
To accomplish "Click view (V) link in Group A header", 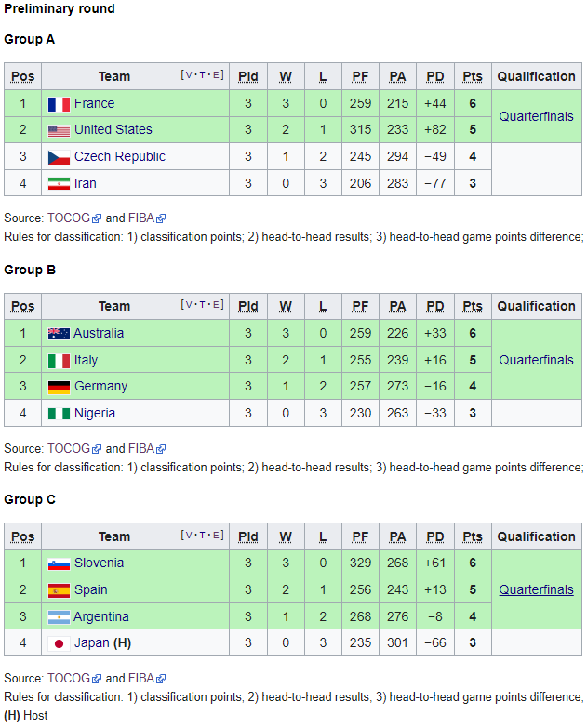I will coord(189,74).
